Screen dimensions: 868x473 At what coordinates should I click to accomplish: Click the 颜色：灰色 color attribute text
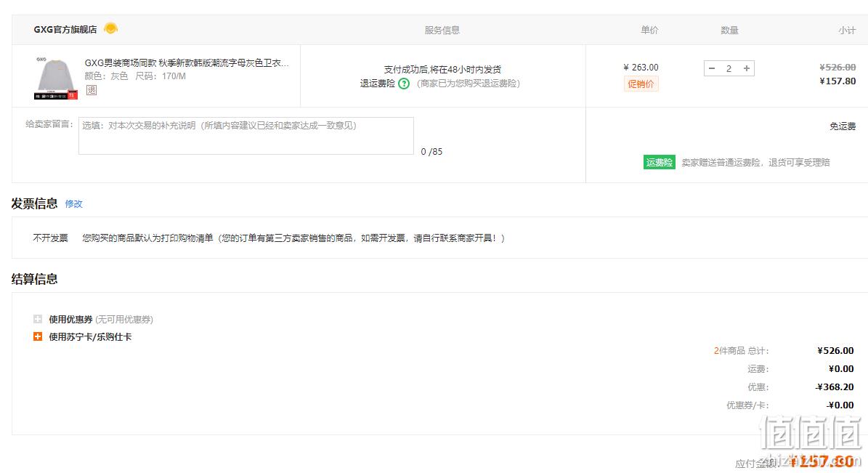tap(106, 76)
